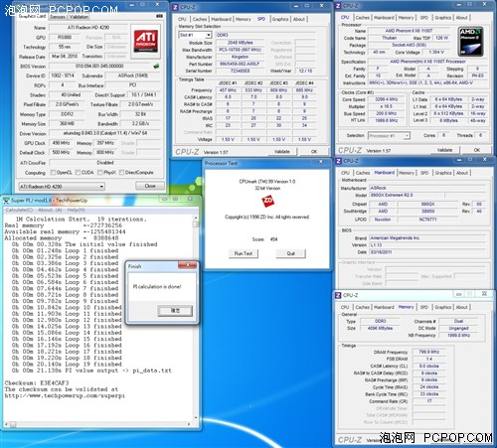Click OK button in CPU-Z SPD window

[x=314, y=152]
